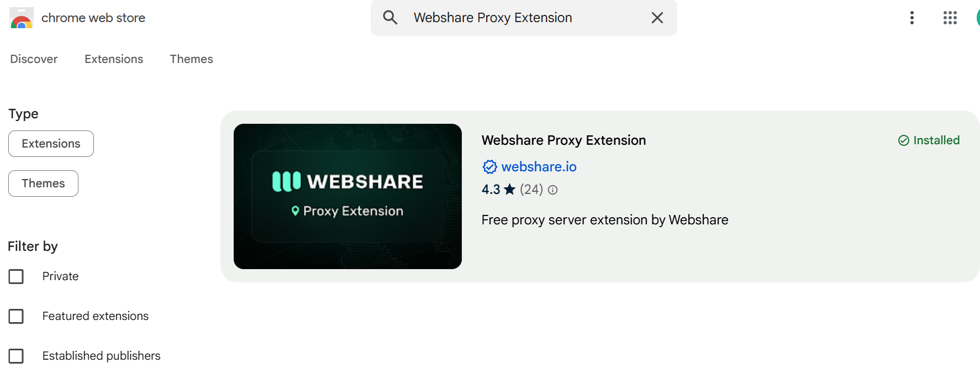Open the webshare.io publisher link
This screenshot has width=980, height=373.
pyautogui.click(x=539, y=167)
